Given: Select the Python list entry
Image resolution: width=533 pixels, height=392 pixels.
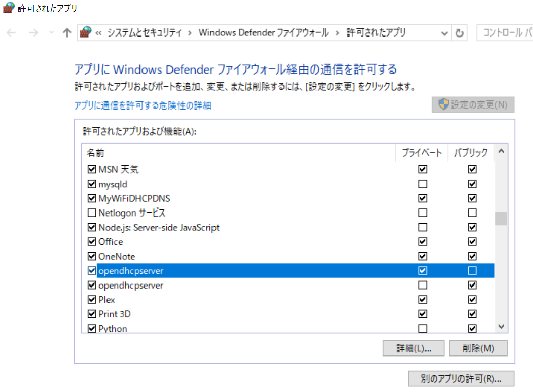Looking at the screenshot, I should pos(113,329).
